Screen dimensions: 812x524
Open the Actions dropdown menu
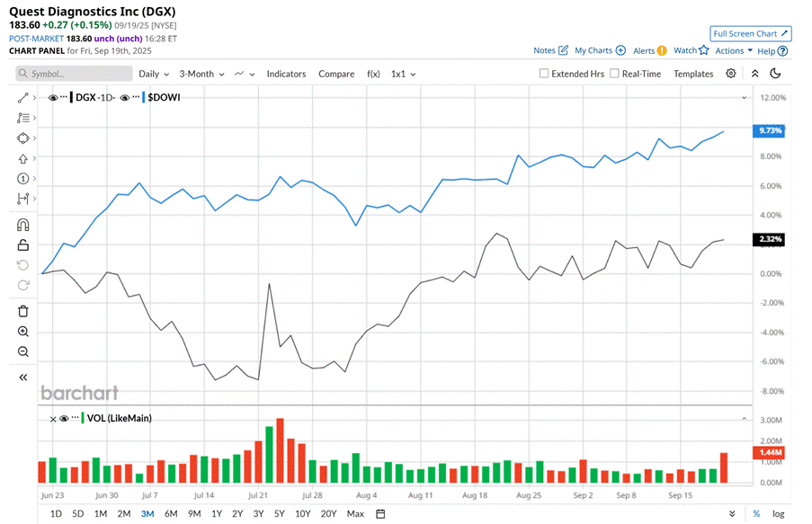[x=734, y=50]
